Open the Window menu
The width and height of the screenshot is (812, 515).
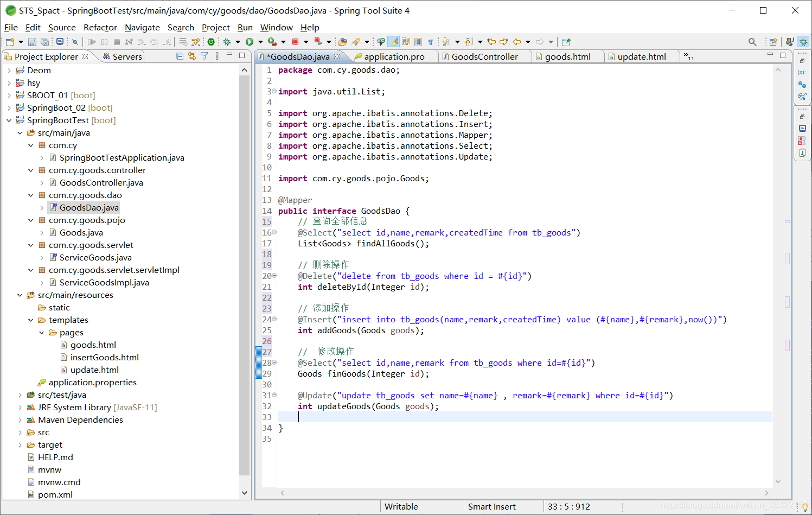click(x=276, y=27)
